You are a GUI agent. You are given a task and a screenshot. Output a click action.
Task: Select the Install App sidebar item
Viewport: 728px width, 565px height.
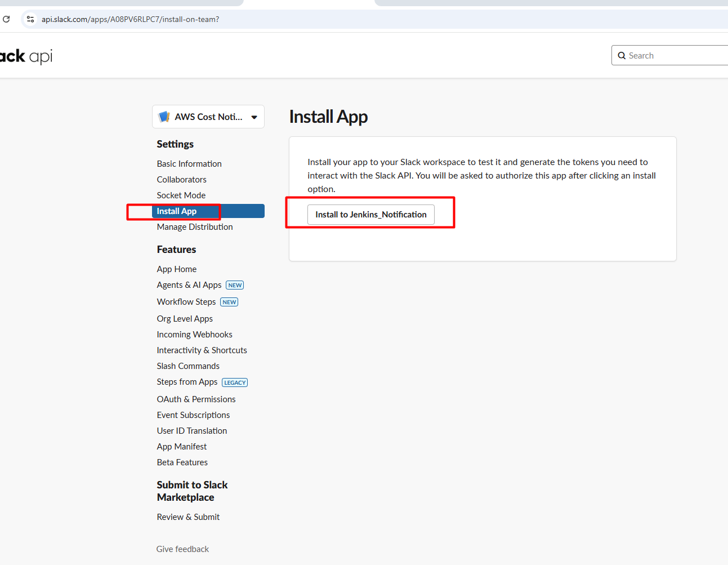[x=208, y=211]
